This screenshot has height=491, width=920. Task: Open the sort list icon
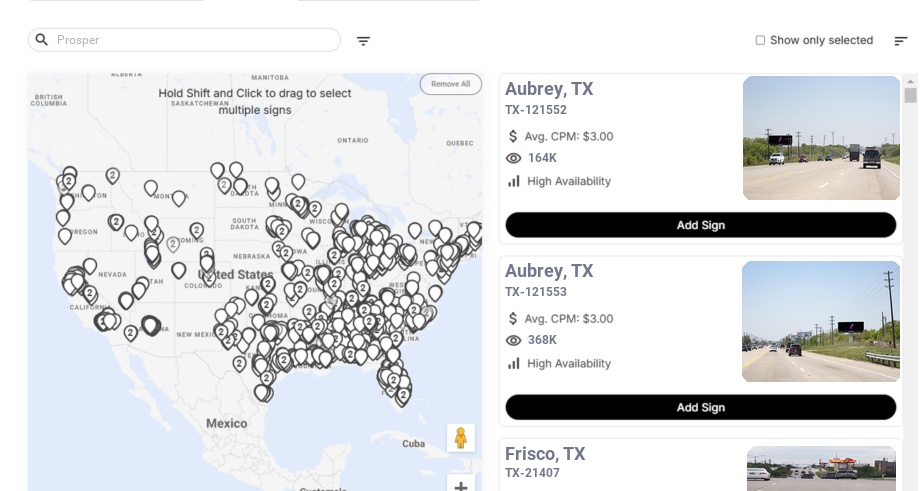click(x=901, y=41)
